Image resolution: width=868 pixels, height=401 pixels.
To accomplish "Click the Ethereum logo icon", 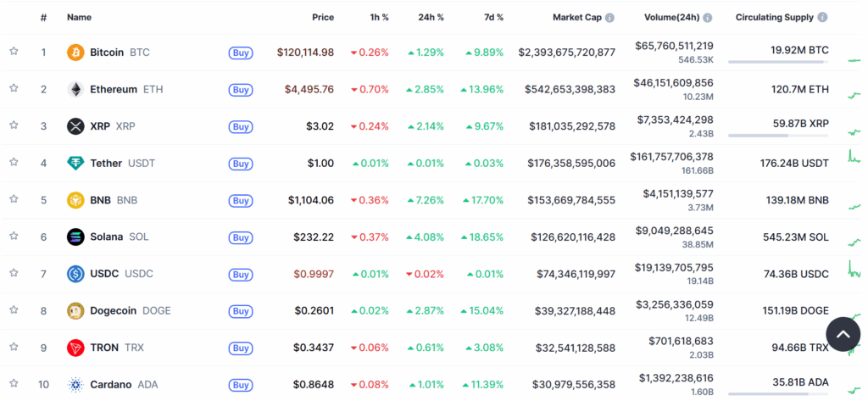I will [x=75, y=89].
